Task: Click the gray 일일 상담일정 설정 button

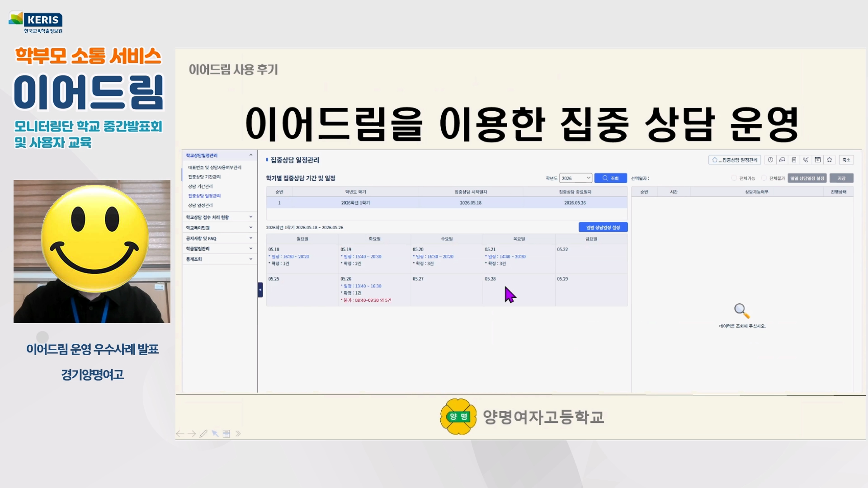Action: point(807,178)
